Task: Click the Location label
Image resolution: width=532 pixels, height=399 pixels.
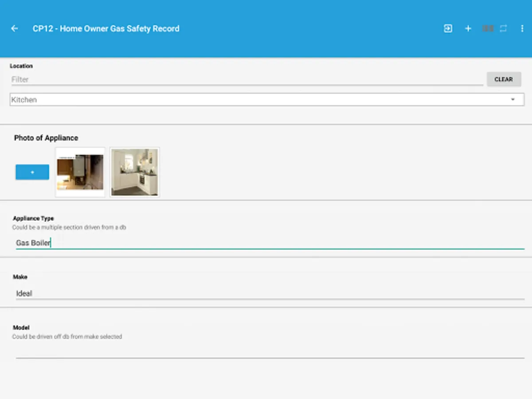Action: click(x=21, y=66)
